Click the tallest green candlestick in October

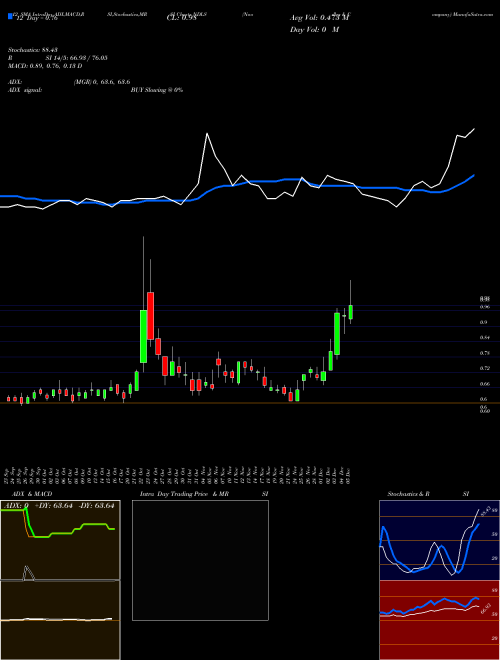click(x=144, y=336)
